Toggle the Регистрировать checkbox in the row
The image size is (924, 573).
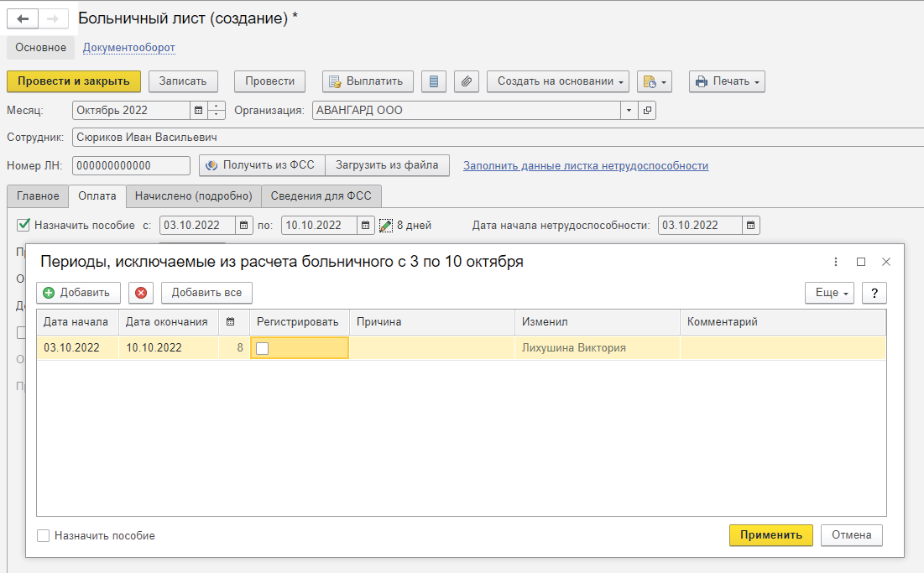263,348
